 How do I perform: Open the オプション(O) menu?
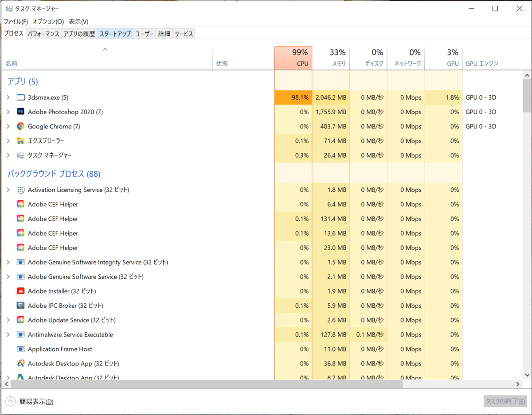pyautogui.click(x=48, y=21)
